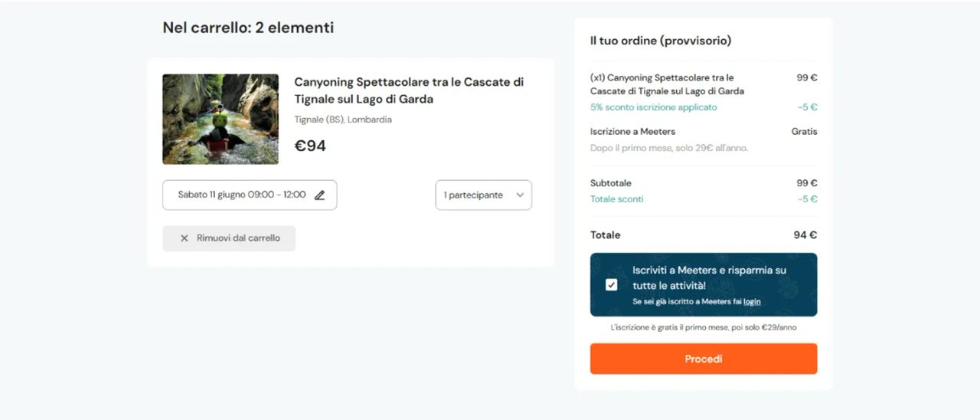980x420 pixels.
Task: Click the €94 price in cart item
Action: 310,146
